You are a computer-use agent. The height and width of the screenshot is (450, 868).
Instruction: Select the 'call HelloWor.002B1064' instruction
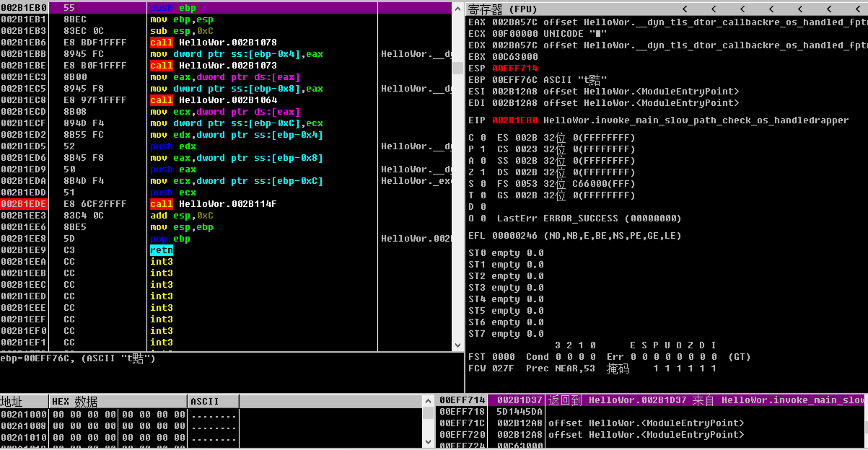pos(214,100)
